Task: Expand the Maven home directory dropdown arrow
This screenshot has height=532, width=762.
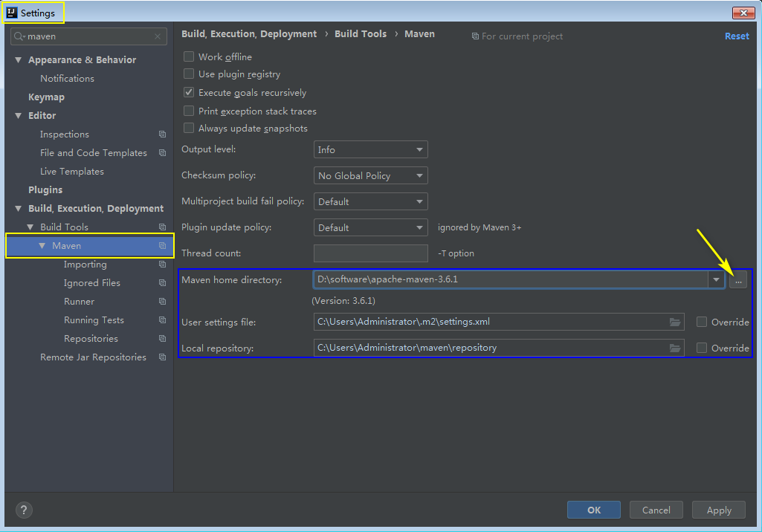Action: (716, 280)
